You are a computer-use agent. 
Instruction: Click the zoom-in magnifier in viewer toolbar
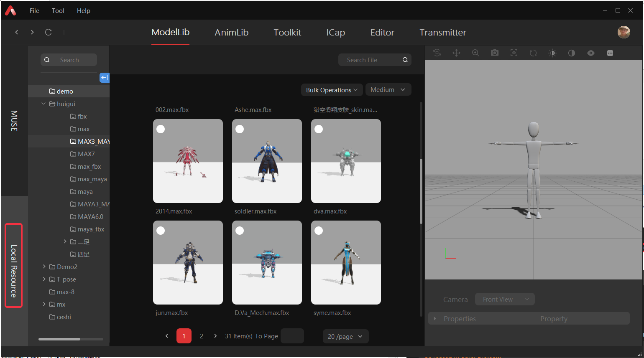click(x=475, y=53)
